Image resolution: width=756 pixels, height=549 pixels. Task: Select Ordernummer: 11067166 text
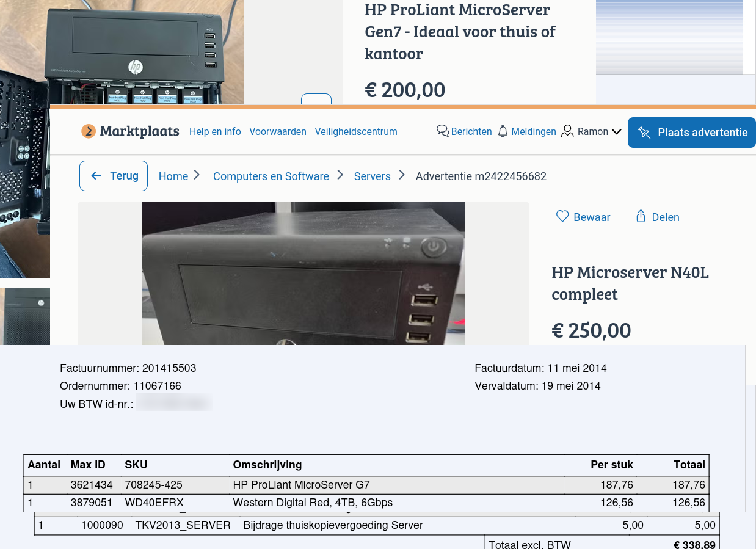pyautogui.click(x=120, y=386)
